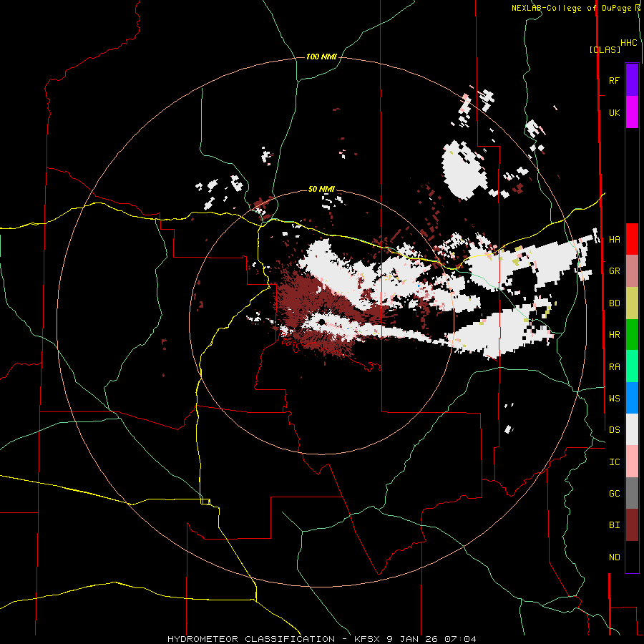
Task: Click the 'HHC' product code text
Action: click(x=629, y=43)
